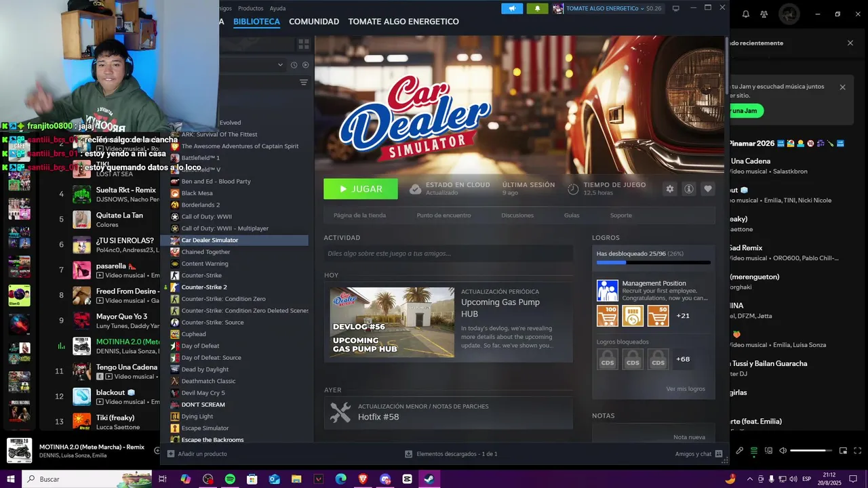
Task: Open Spotify miniplayer icon
Action: coord(844,451)
